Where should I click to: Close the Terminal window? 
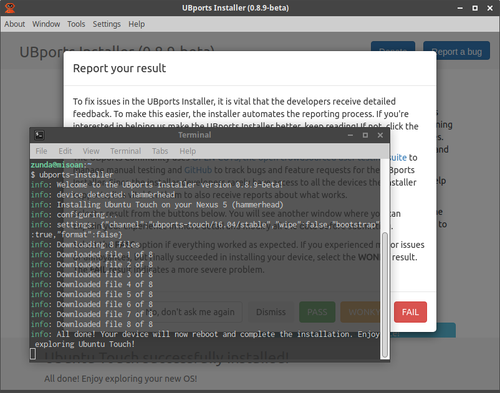coord(380,135)
